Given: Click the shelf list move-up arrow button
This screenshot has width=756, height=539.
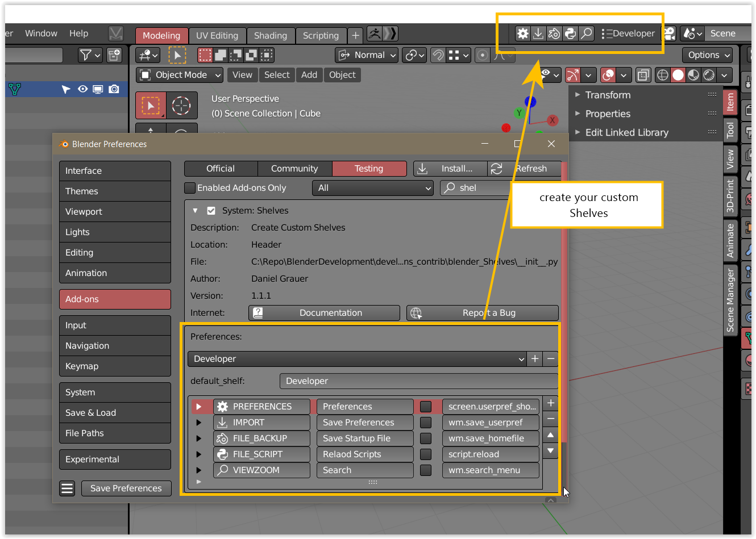Looking at the screenshot, I should click(550, 435).
